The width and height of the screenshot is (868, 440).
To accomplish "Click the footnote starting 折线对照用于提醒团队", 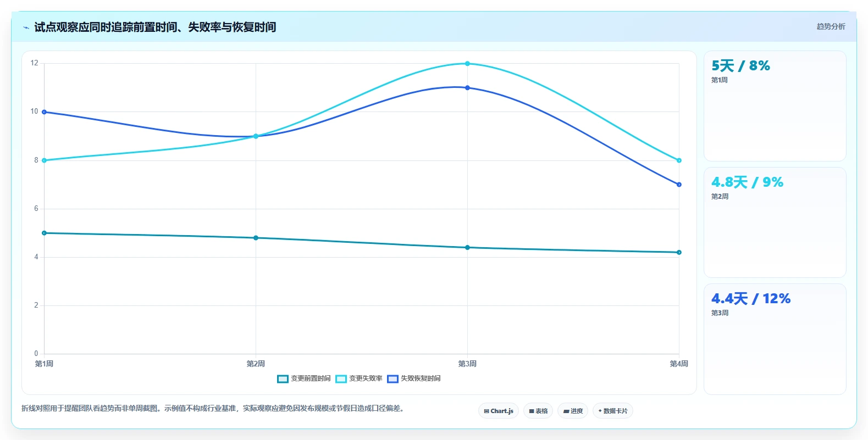I will click(213, 408).
